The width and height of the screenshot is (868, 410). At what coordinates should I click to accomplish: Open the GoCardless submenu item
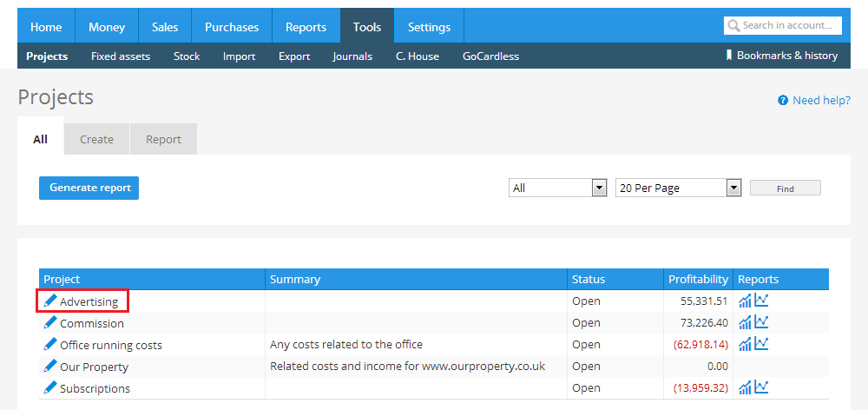[x=491, y=56]
